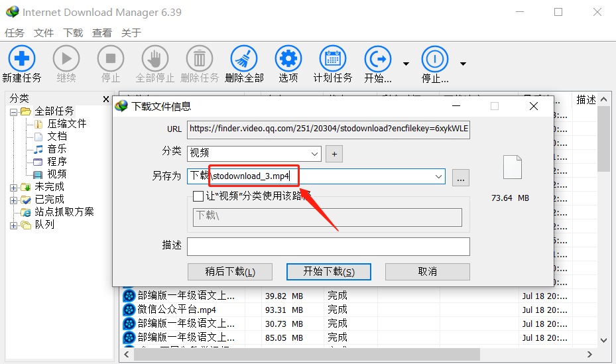Image resolution: width=616 pixels, height=364 pixels.
Task: Click the 开始下载(S) button
Action: tap(329, 272)
